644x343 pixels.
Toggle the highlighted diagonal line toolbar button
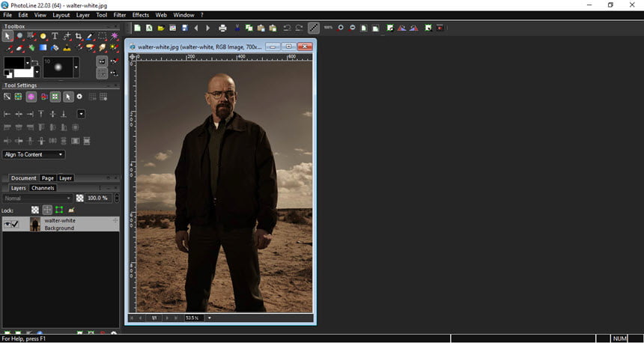(x=313, y=28)
